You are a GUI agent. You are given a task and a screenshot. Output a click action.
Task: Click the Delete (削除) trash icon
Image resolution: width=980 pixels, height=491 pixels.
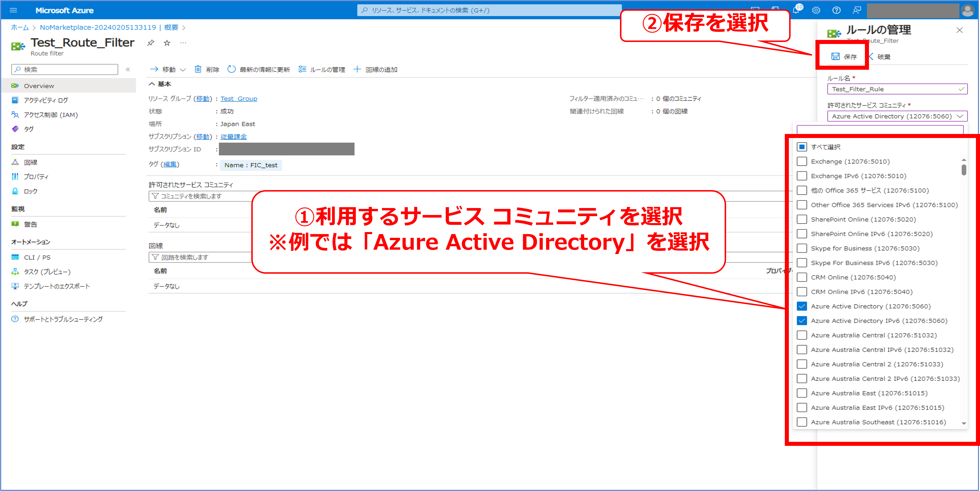pos(198,69)
